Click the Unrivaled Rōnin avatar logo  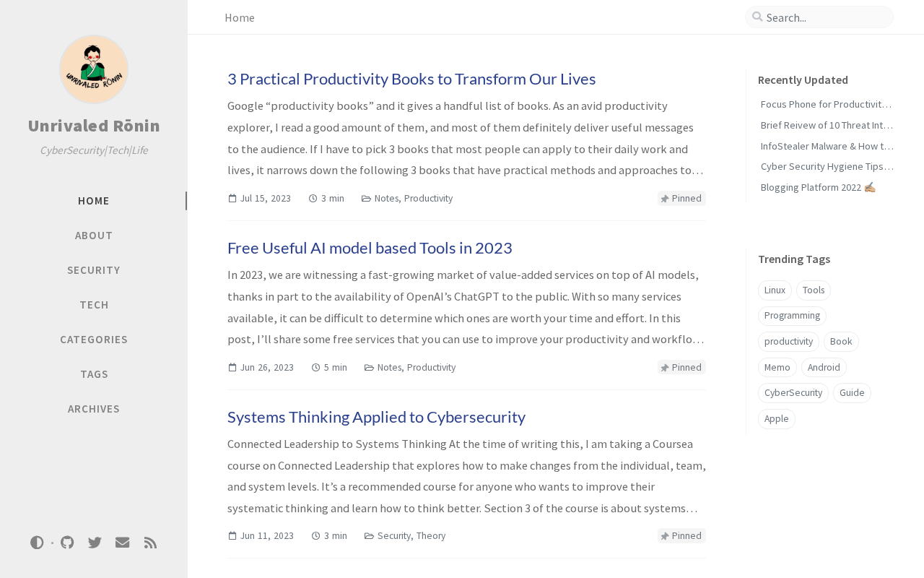tap(94, 69)
